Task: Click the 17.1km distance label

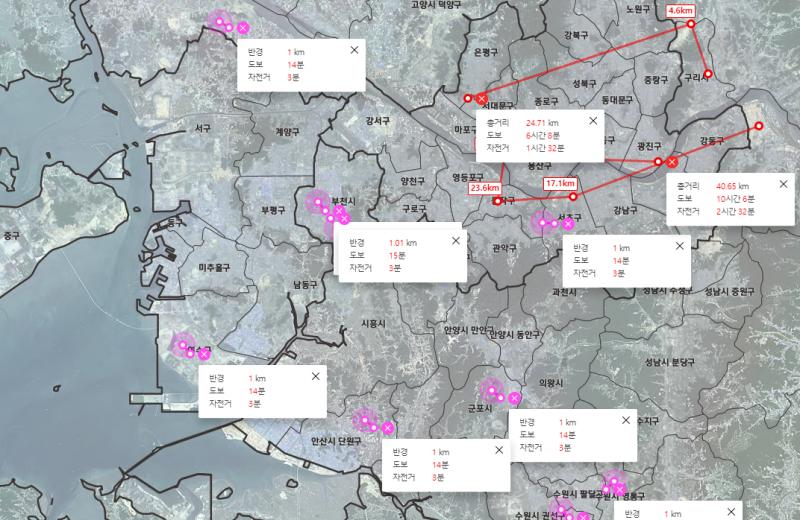Action: coord(560,183)
